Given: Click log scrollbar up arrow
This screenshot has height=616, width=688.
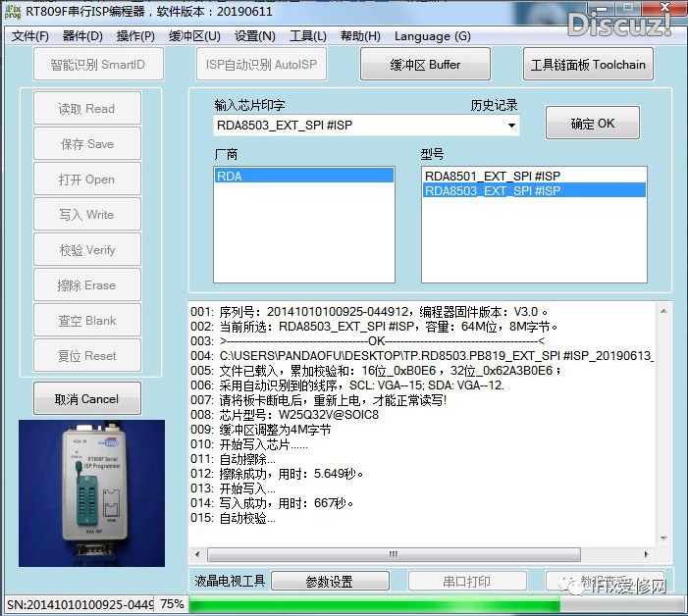Looking at the screenshot, I should click(663, 311).
